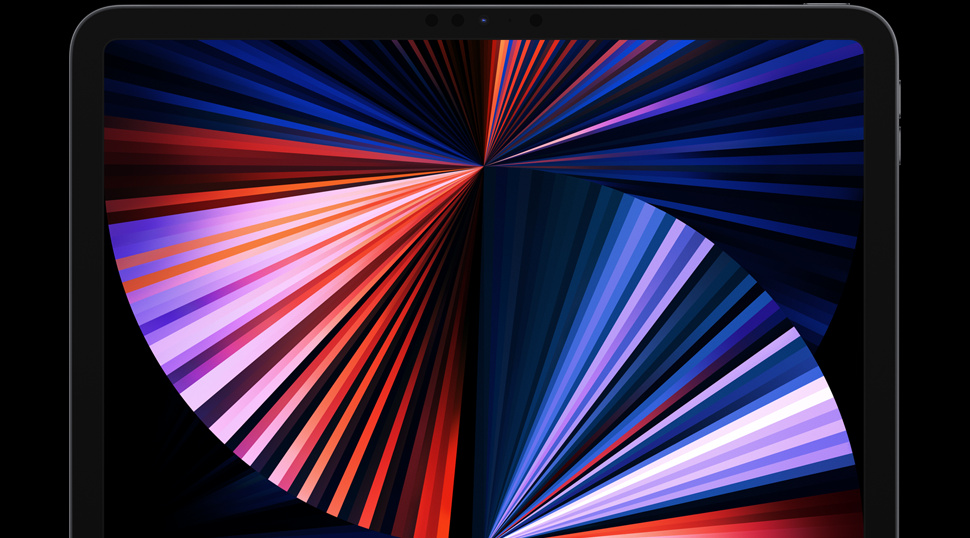
Task: Click the tiny pinhole right of the camera
Action: [509, 20]
